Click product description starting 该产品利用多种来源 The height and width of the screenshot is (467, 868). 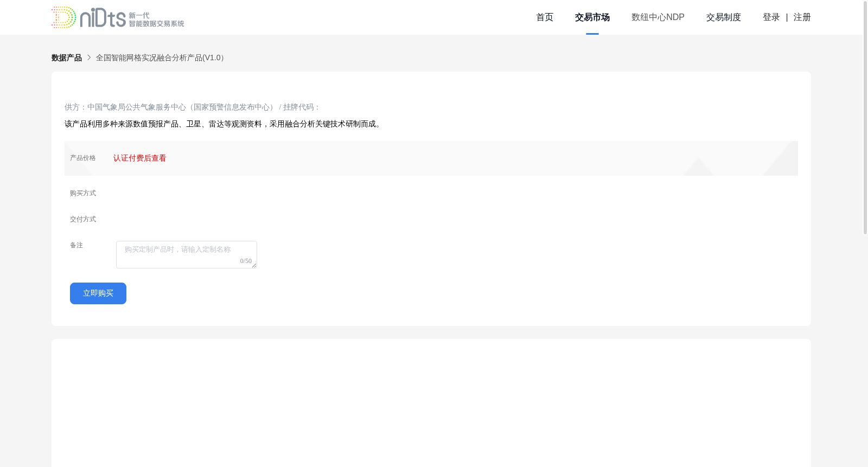(x=224, y=124)
